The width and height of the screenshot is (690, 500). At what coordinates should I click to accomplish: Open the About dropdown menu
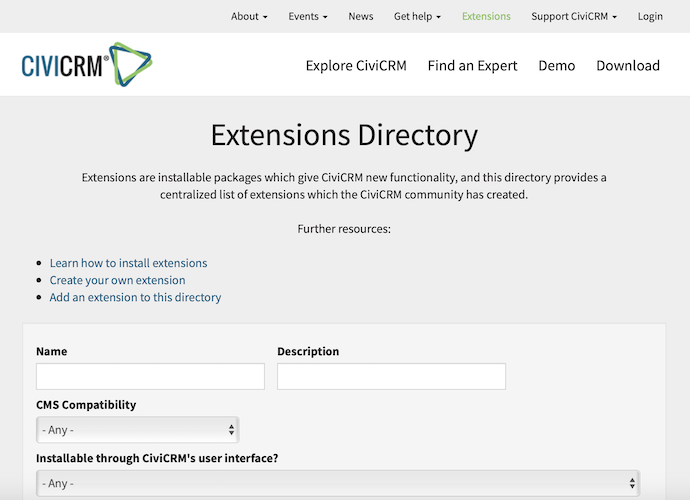pos(249,16)
